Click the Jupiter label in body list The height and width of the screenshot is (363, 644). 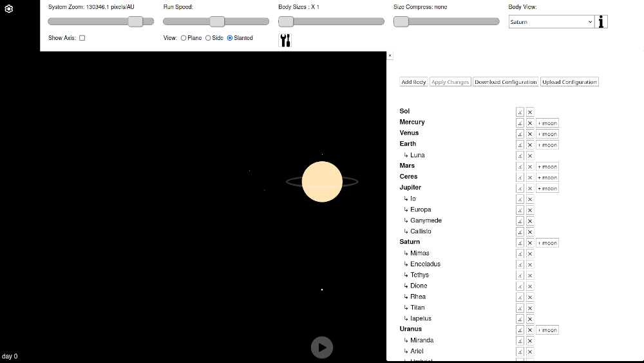tap(410, 188)
